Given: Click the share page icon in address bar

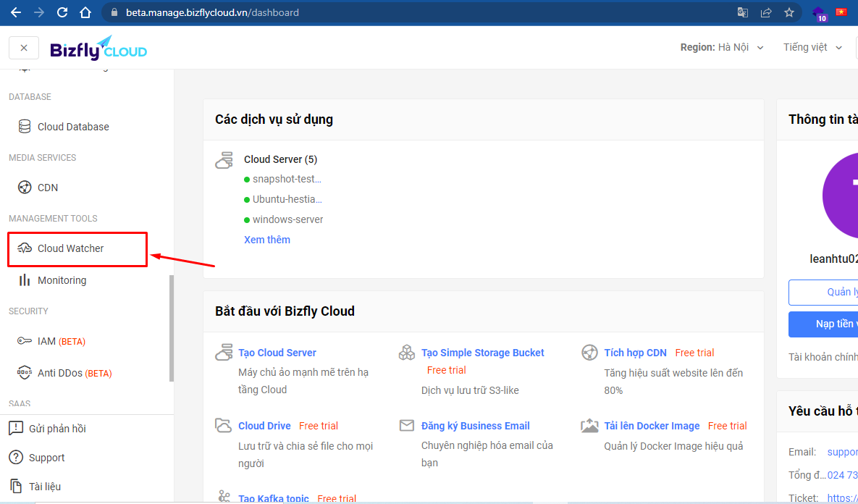Looking at the screenshot, I should click(766, 12).
